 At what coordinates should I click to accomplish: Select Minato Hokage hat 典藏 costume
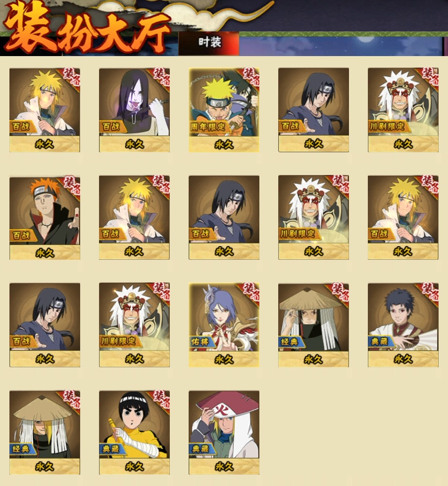tap(224, 432)
